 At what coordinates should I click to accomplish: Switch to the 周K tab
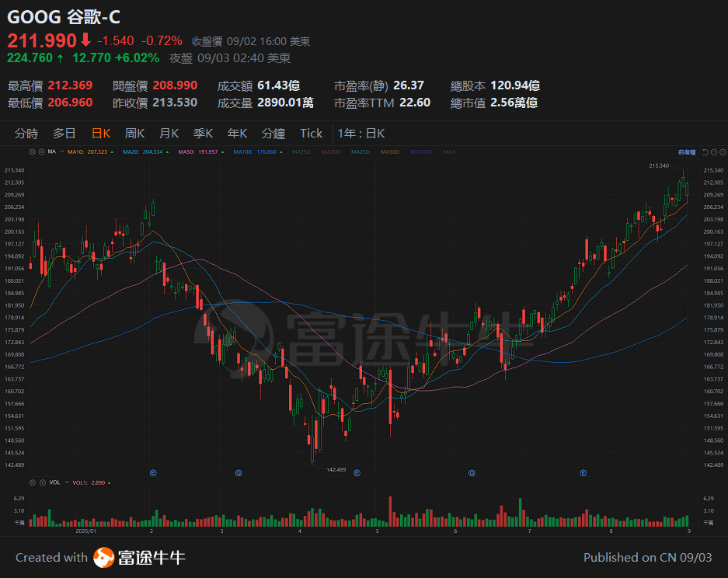point(134,133)
